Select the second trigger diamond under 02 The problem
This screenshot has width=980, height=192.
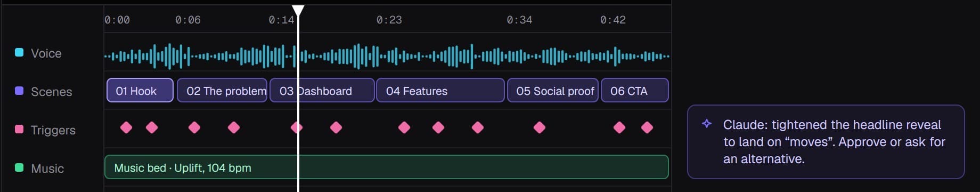pyautogui.click(x=234, y=127)
